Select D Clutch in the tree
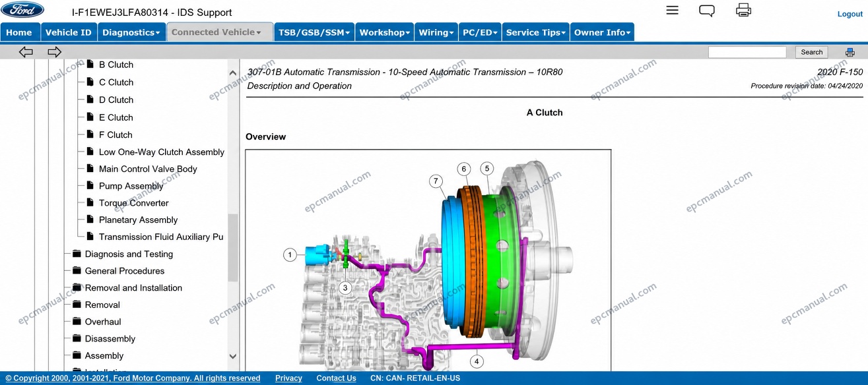Screen dimensions: 868x385 (x=116, y=100)
